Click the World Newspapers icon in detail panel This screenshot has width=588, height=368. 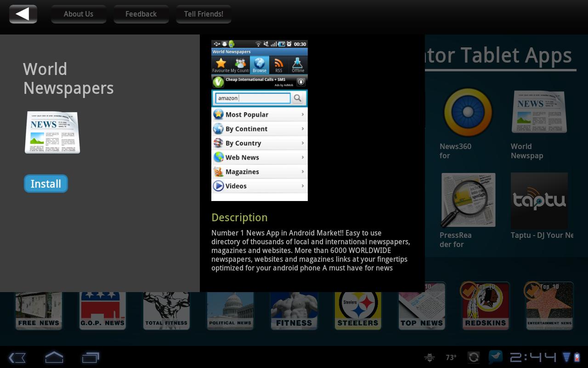[52, 132]
